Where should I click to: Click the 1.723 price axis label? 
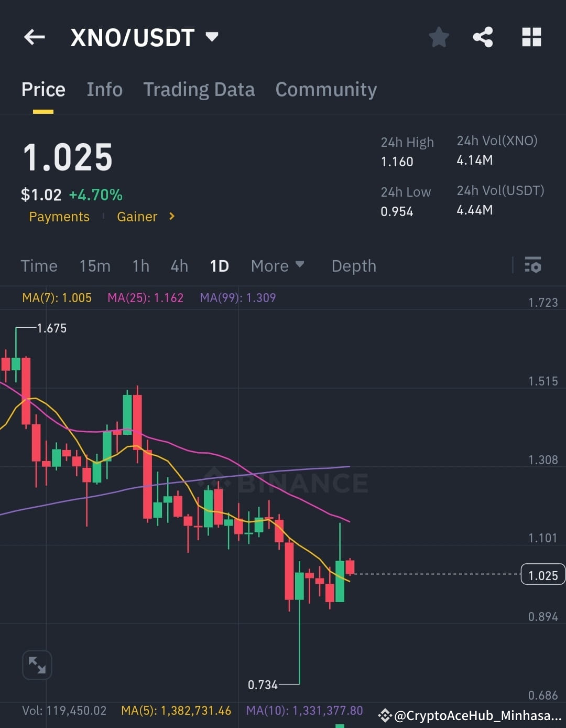(x=543, y=302)
